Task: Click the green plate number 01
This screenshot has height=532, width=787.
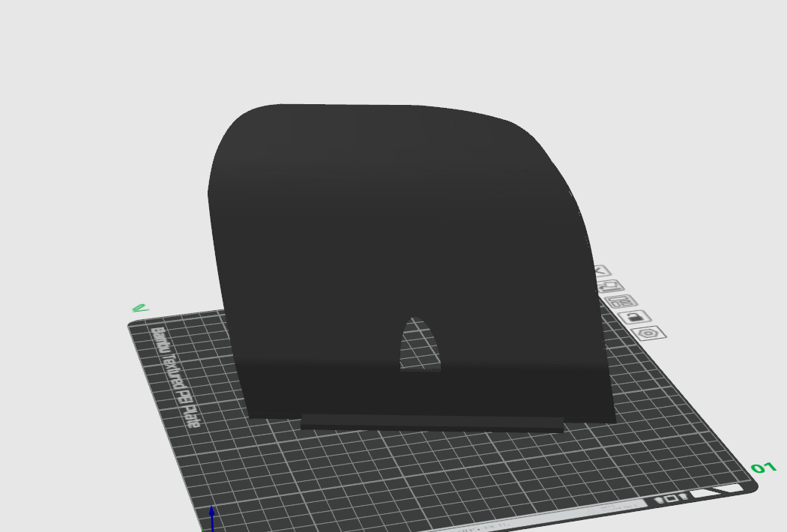Action: 763,468
